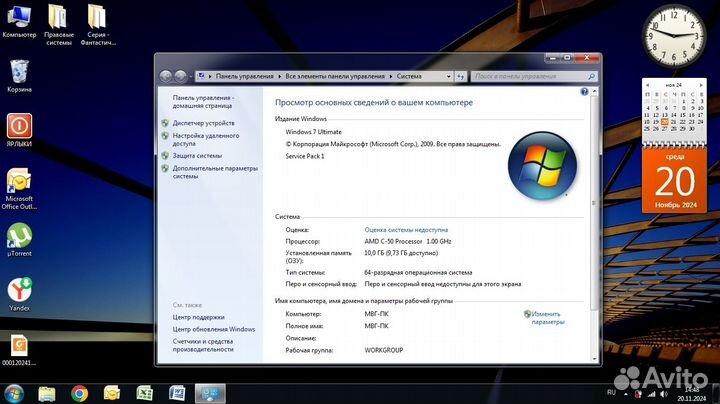Click the window's vertical scrollbar
The height and width of the screenshot is (404, 720).
[594, 202]
